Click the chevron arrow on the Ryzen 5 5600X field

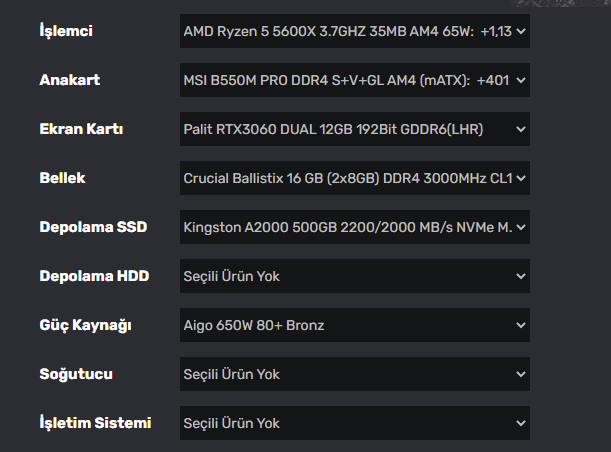click(x=520, y=32)
